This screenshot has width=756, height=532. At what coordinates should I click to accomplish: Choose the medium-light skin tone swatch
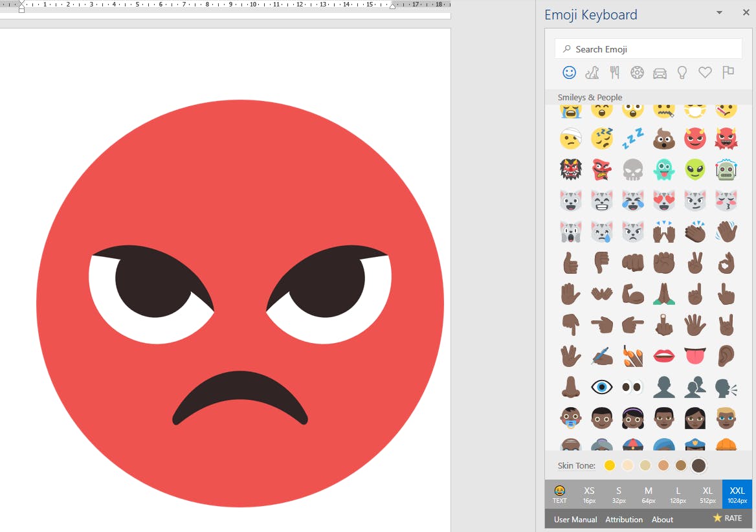[645, 465]
